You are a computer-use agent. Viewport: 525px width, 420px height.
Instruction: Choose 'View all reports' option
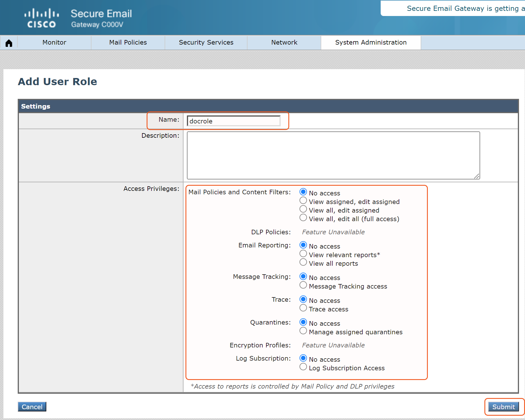303,262
